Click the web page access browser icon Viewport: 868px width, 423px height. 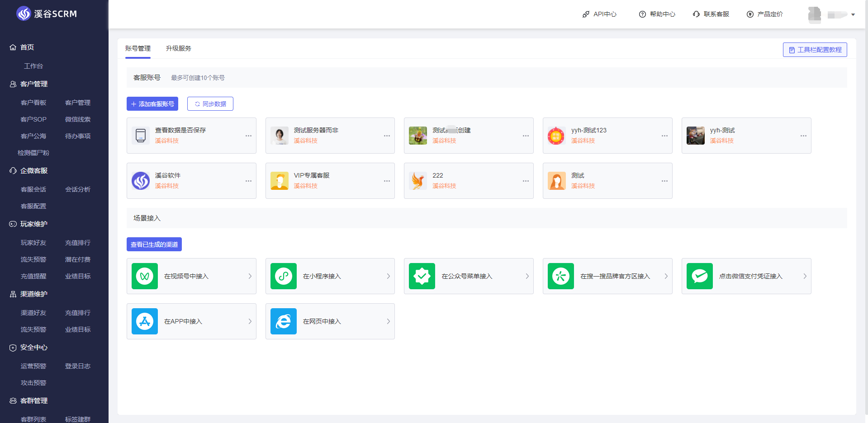point(283,321)
